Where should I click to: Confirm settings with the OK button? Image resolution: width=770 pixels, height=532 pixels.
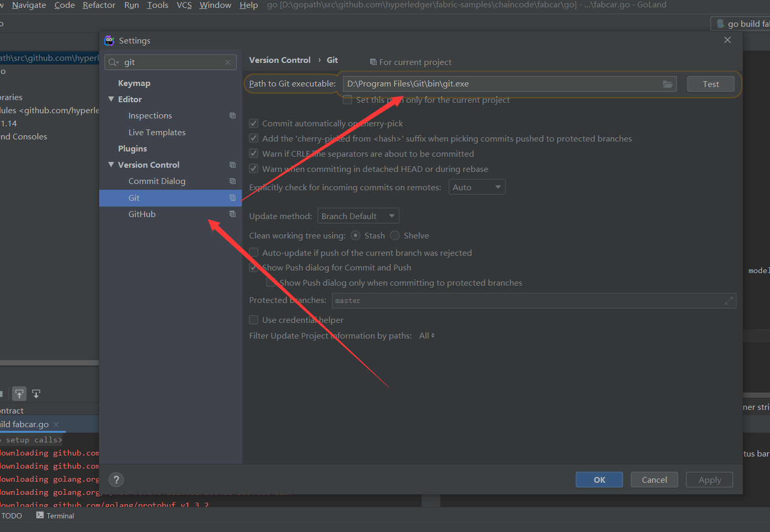click(x=600, y=480)
